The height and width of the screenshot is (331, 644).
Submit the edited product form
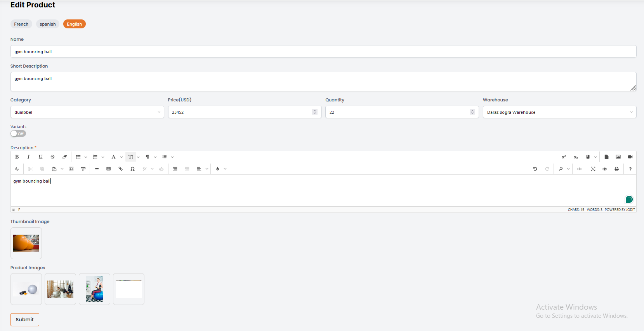coord(25,320)
